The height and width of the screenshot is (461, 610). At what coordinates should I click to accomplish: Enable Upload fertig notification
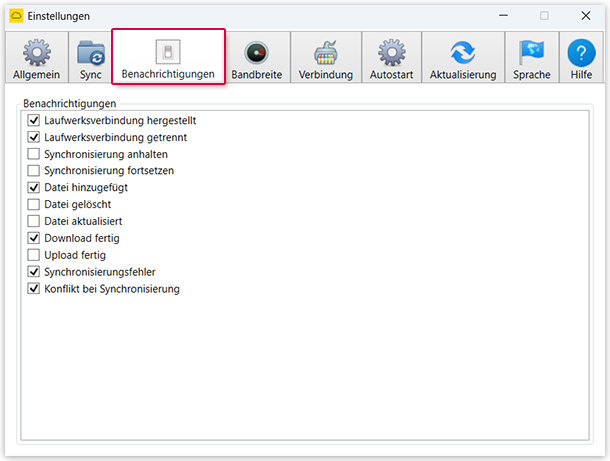(34, 255)
